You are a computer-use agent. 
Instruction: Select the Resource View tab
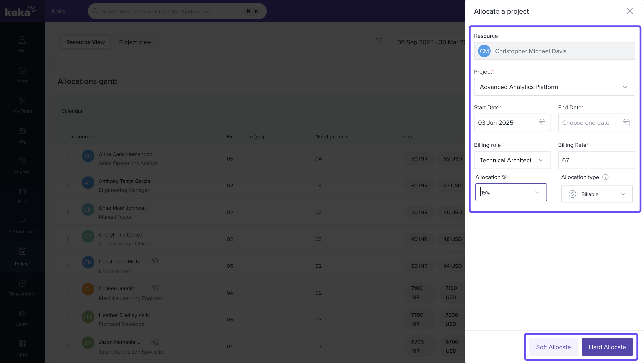coord(85,42)
